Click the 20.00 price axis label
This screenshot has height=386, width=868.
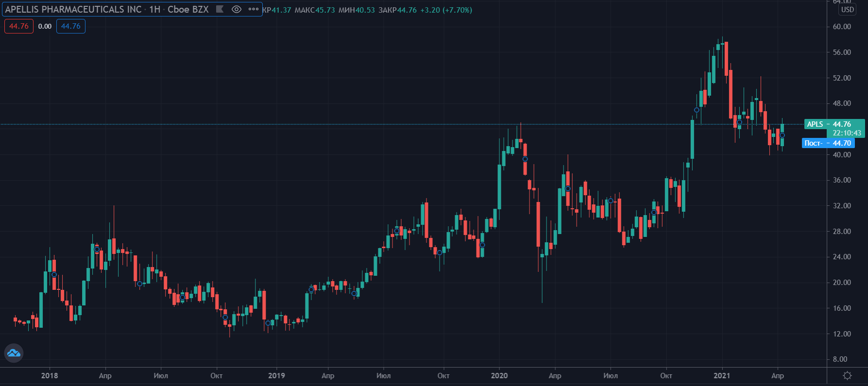[x=842, y=283]
